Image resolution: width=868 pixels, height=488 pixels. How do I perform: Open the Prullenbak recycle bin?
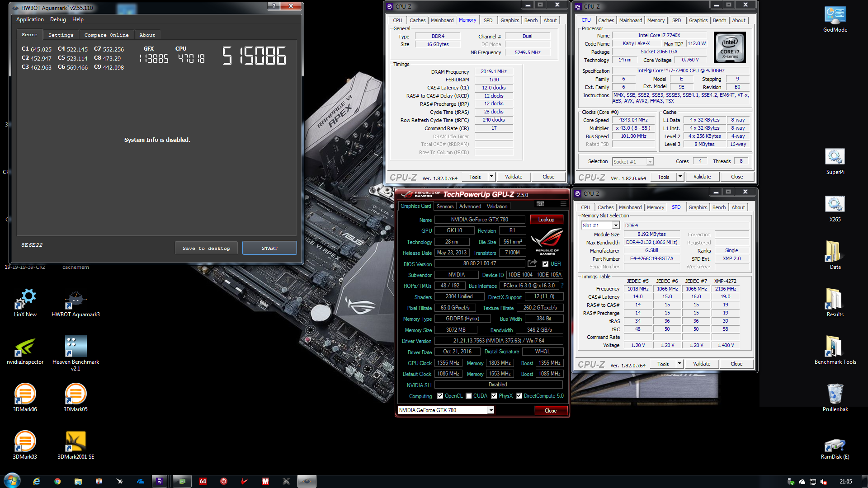[835, 398]
